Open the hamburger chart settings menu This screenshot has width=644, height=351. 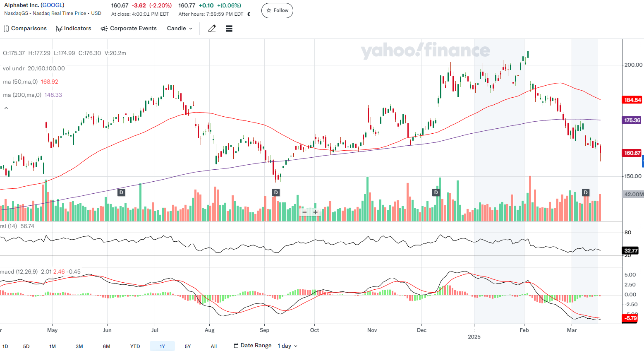pos(229,29)
